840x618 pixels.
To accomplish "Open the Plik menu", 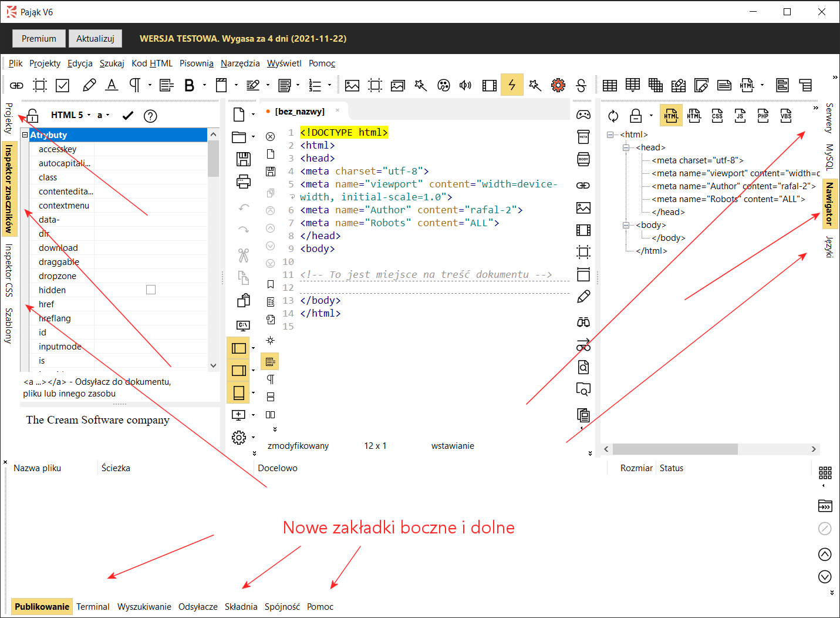I will pyautogui.click(x=16, y=63).
